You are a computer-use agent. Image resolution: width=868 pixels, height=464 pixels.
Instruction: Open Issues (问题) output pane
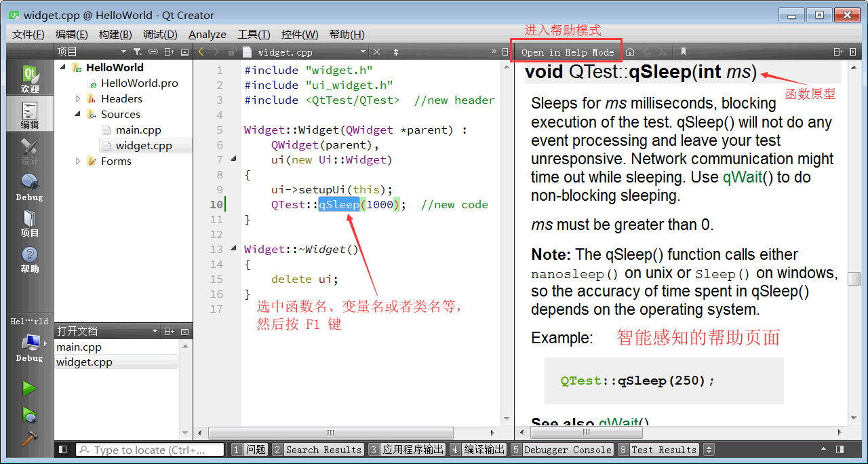pos(249,449)
